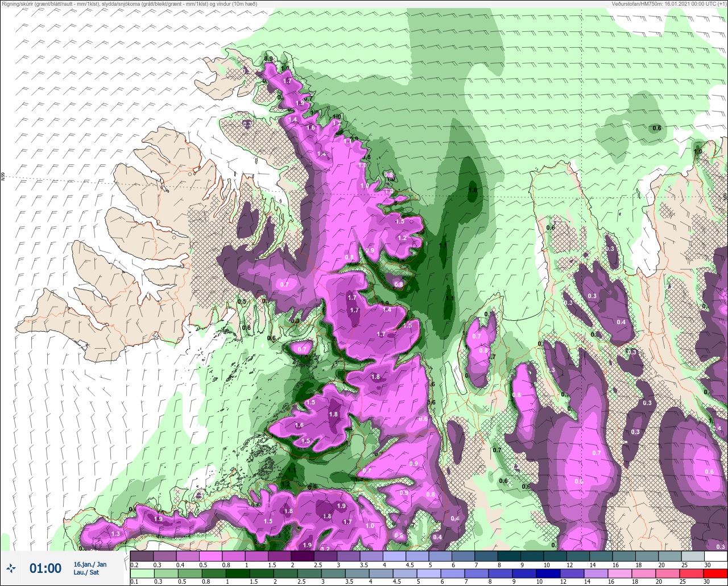
Task: Click the date text 16.jan./ Jan
Action: (x=90, y=564)
